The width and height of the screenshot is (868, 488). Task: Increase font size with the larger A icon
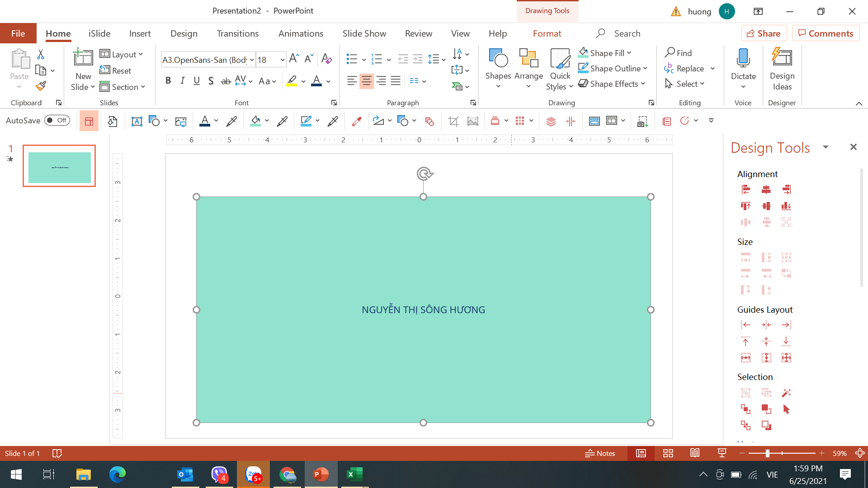coord(294,59)
